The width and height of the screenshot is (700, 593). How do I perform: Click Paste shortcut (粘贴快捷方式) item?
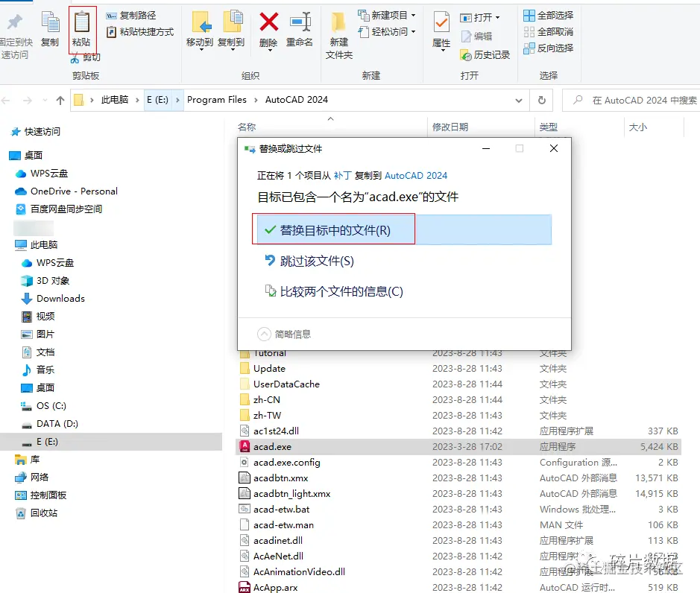pos(140,32)
